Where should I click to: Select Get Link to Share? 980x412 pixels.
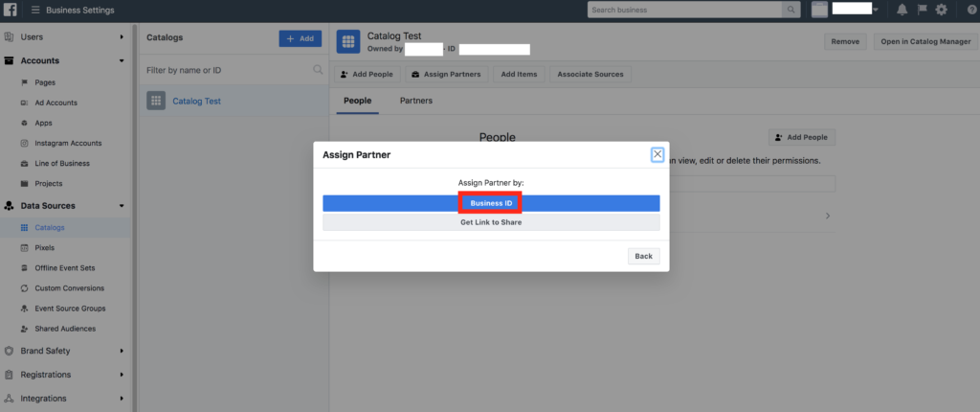491,222
